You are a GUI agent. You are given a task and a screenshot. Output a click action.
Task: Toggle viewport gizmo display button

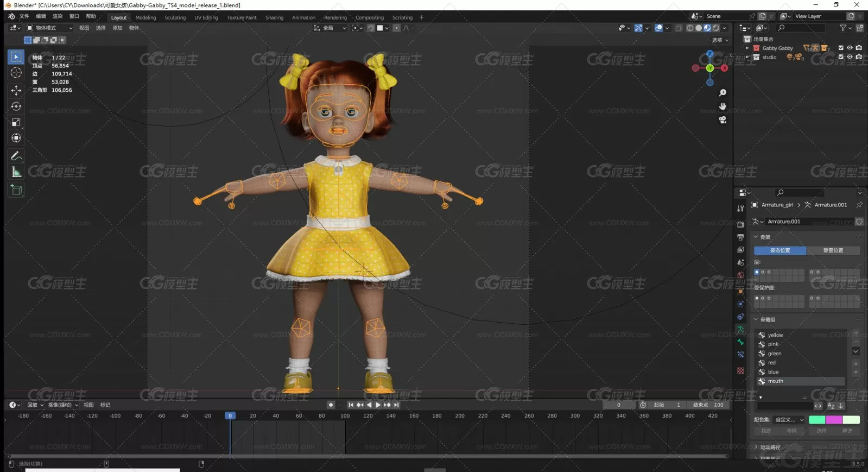[x=638, y=28]
